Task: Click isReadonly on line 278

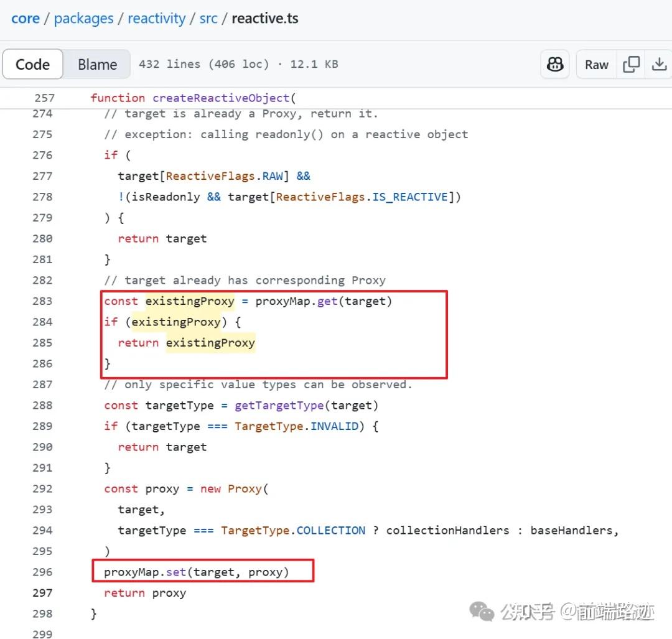Action: coord(166,197)
